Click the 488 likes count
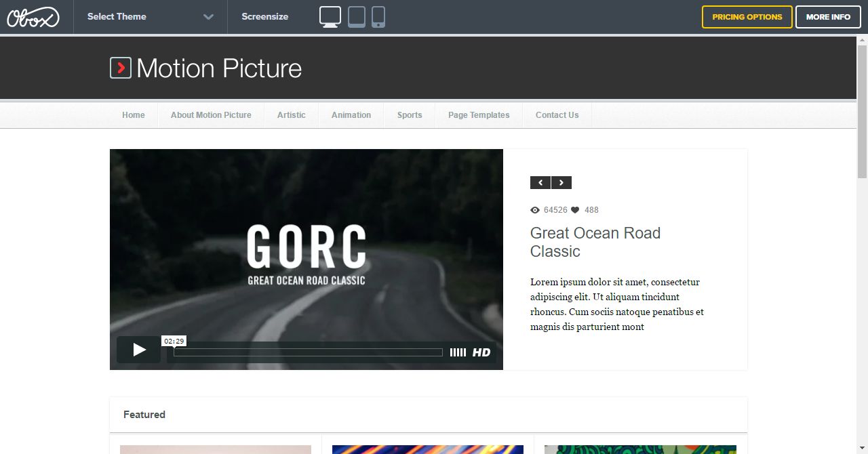 pyautogui.click(x=591, y=210)
